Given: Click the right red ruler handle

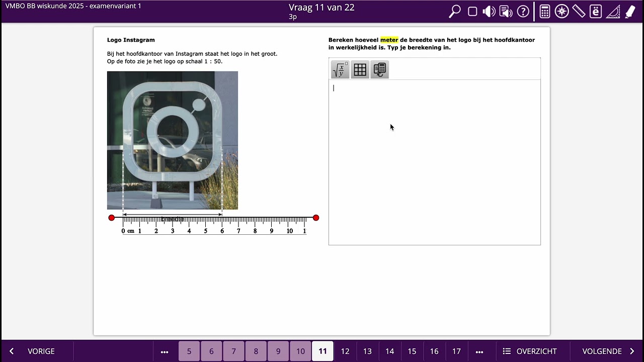Looking at the screenshot, I should click(316, 218).
